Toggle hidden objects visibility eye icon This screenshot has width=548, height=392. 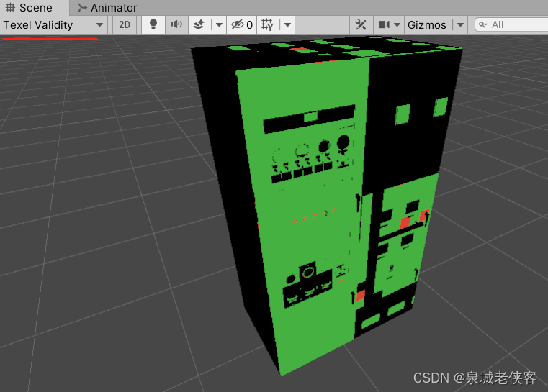point(241,24)
